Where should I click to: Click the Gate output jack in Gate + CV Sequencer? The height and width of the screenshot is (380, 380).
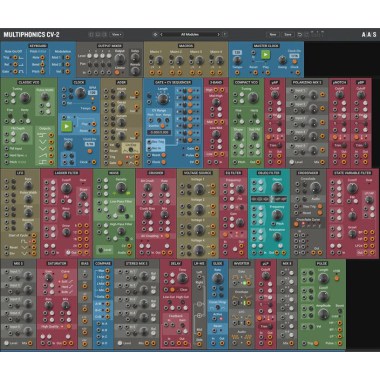197,148
